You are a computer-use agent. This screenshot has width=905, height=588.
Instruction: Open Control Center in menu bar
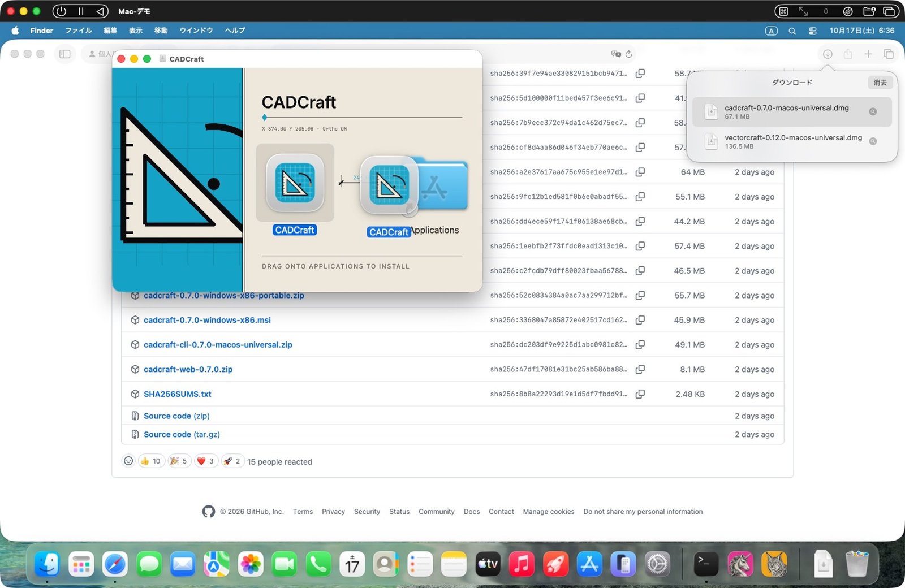(x=812, y=31)
